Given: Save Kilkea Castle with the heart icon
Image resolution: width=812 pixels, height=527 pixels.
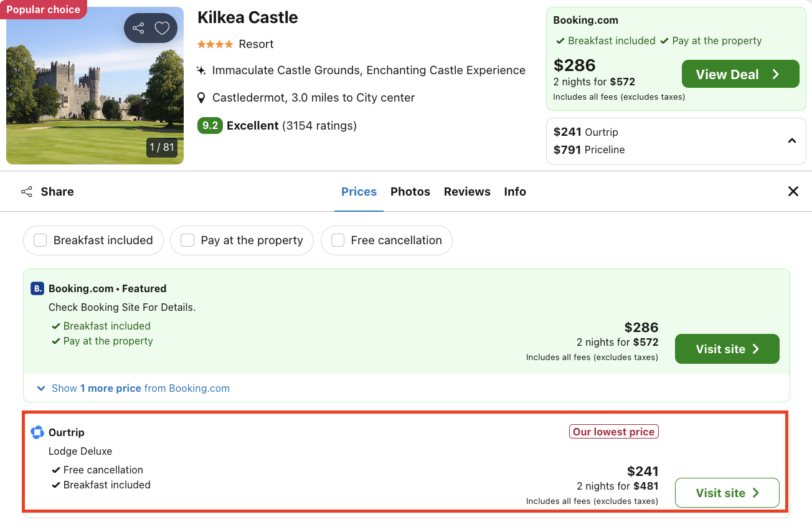Looking at the screenshot, I should 162,28.
